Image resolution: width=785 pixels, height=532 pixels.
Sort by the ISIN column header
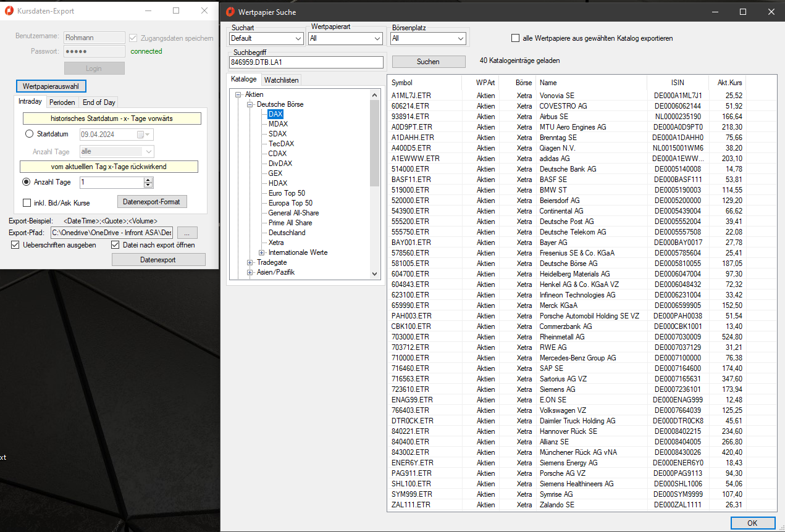coord(678,83)
